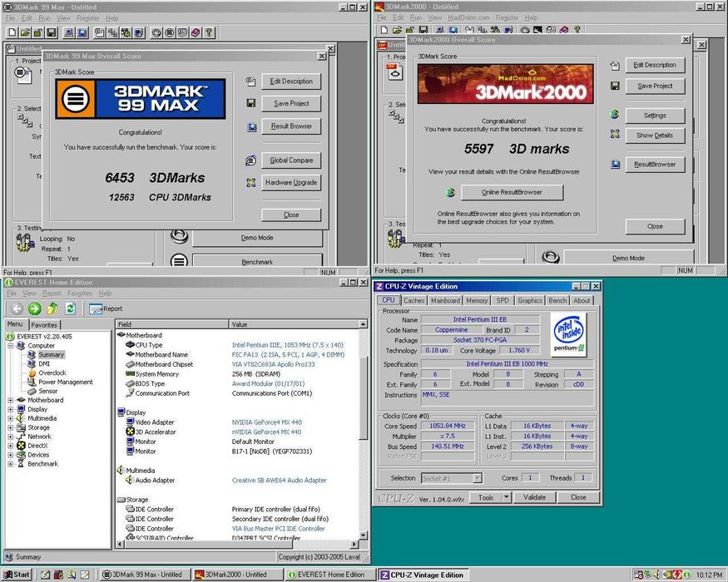This screenshot has height=582, width=728.
Task: Click icon beside Edit Description in 3DMark 99 dialog
Action: click(250, 81)
